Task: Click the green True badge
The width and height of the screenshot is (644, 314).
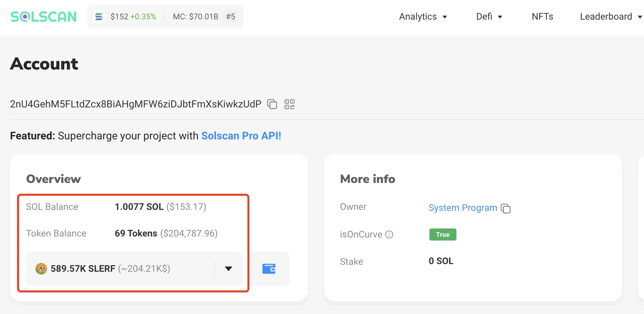Action: [442, 235]
